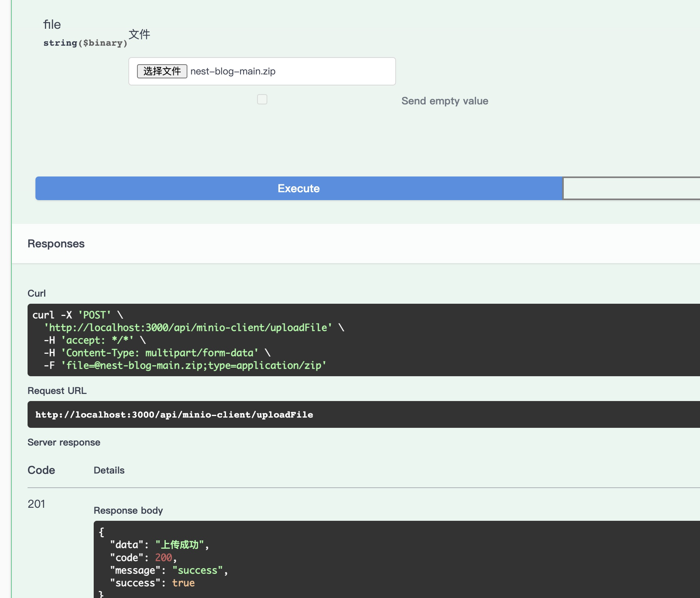Viewport: 700px width, 598px height.
Task: Click the file input box showing nest-blog-main.zip
Action: tap(262, 71)
